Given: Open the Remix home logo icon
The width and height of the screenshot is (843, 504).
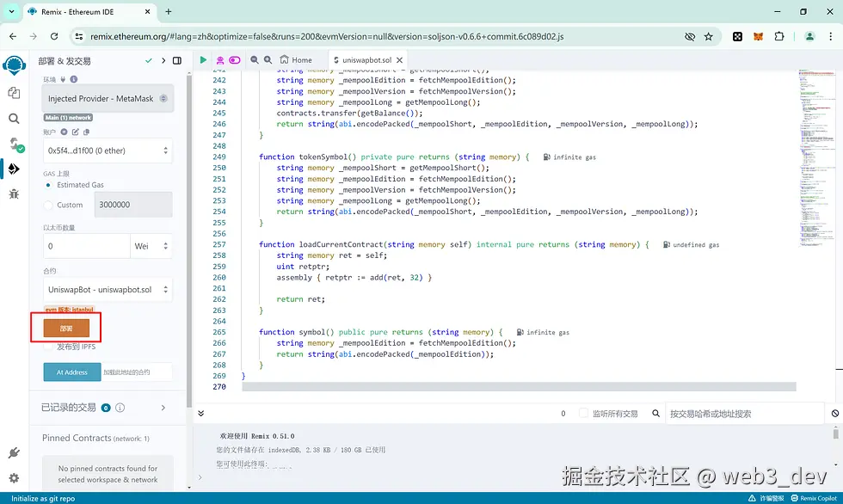Looking at the screenshot, I should [x=14, y=65].
